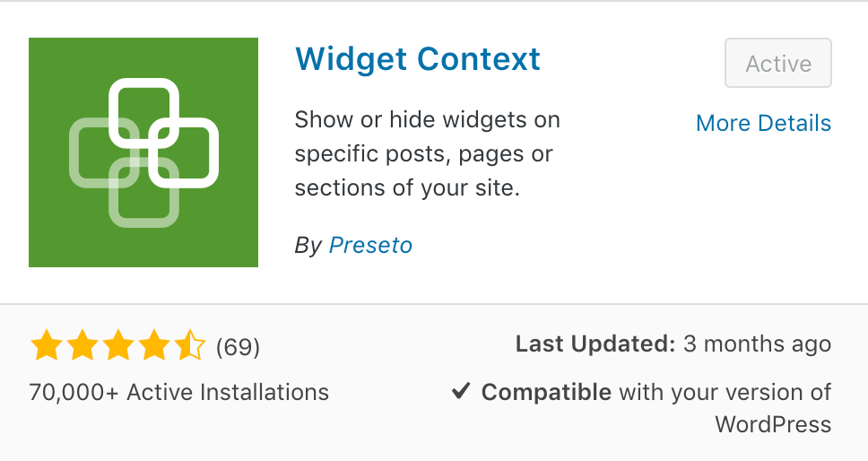Click the first rating star
868x461 pixels.
(47, 345)
